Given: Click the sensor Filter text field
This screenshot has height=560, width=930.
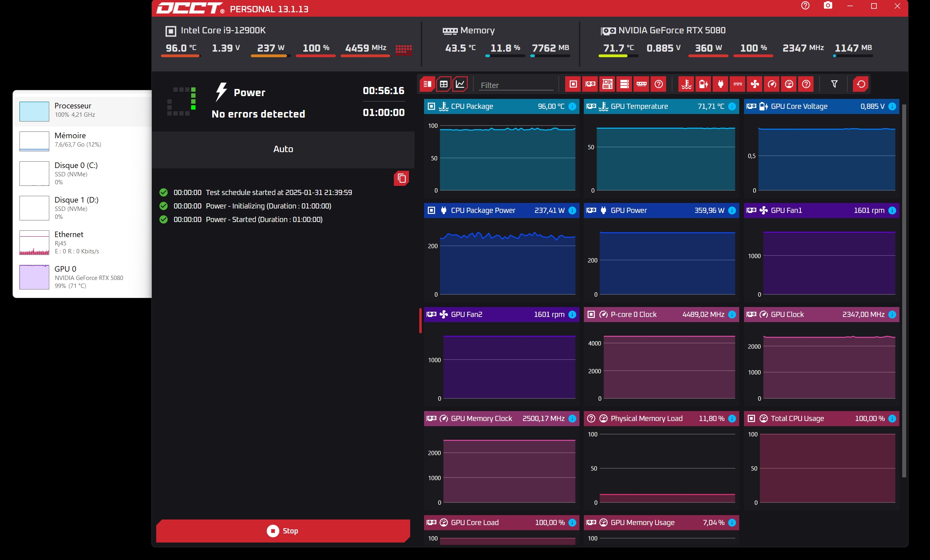Looking at the screenshot, I should (516, 85).
